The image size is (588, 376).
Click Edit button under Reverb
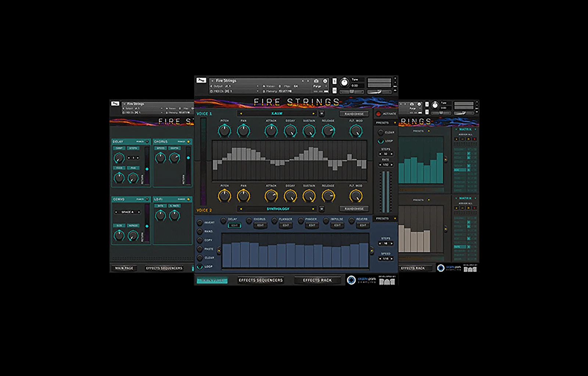[363, 226]
